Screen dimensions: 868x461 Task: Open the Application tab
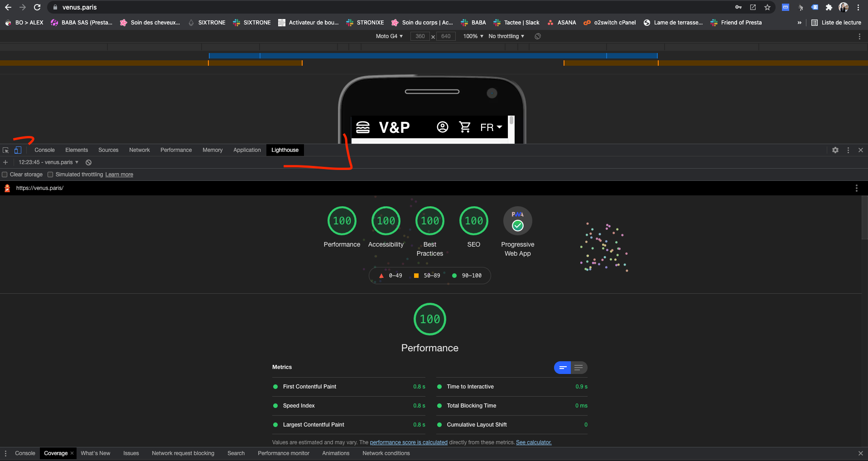click(247, 150)
